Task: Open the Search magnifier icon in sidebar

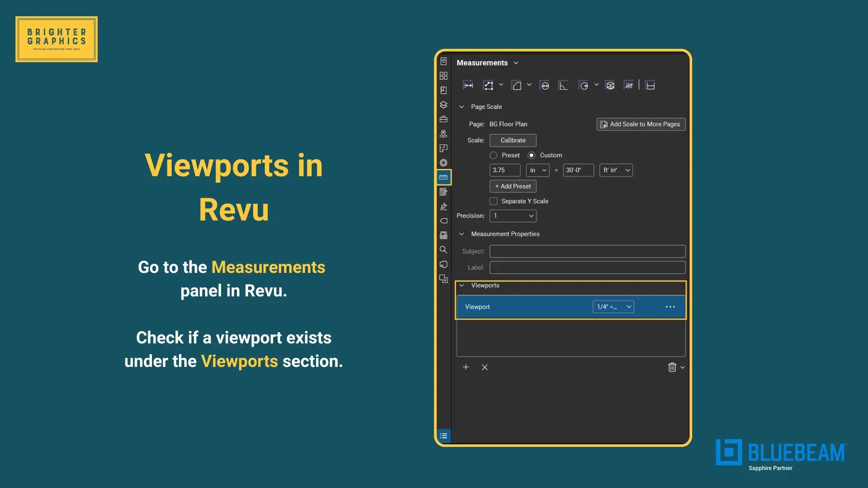Action: [x=443, y=250]
